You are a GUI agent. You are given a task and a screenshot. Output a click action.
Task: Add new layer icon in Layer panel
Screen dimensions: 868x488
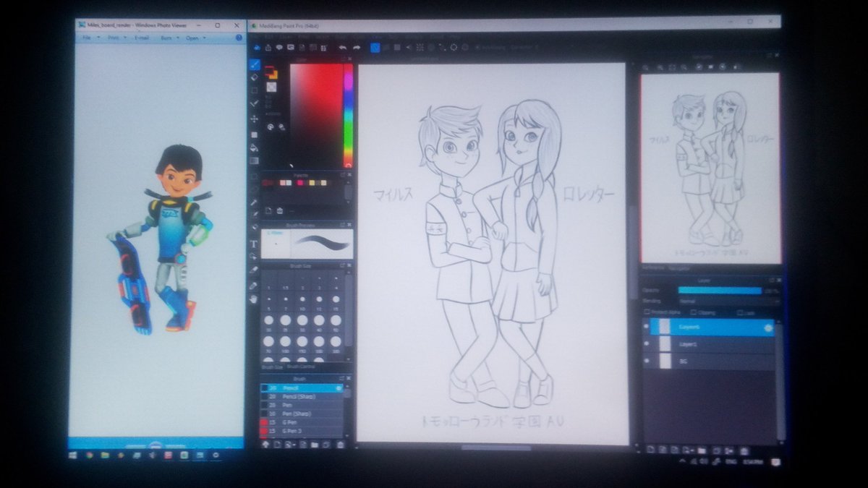[x=650, y=449]
